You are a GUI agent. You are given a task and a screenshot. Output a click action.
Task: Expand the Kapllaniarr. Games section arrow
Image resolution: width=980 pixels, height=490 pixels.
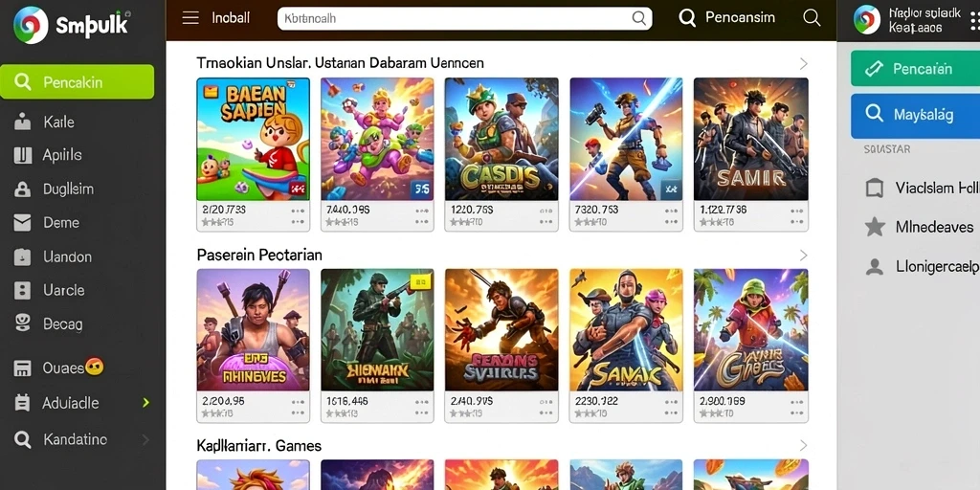pos(803,445)
